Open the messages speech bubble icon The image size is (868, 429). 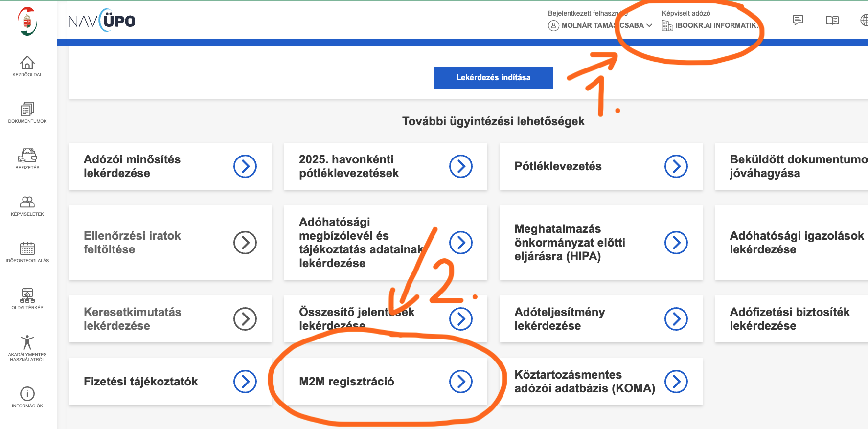(x=798, y=20)
